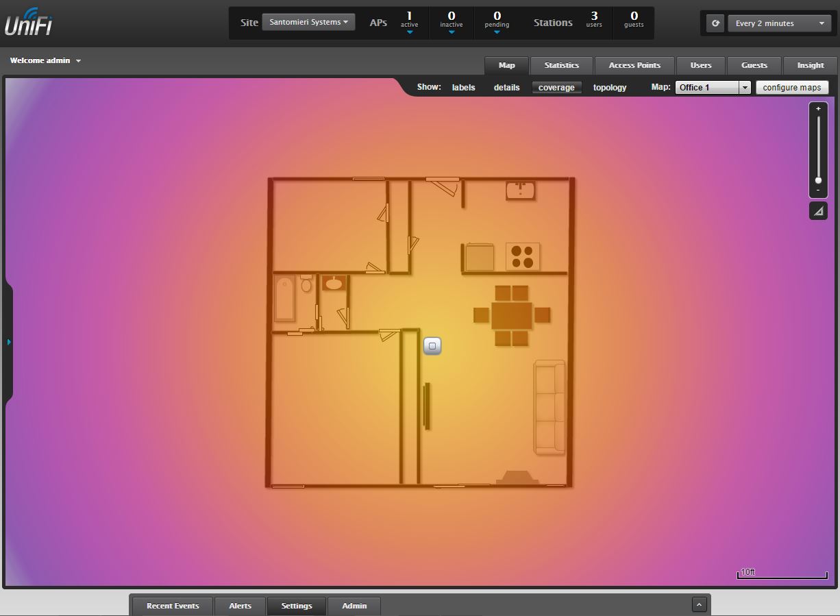Disable the coverage heatmap overlay

[556, 88]
